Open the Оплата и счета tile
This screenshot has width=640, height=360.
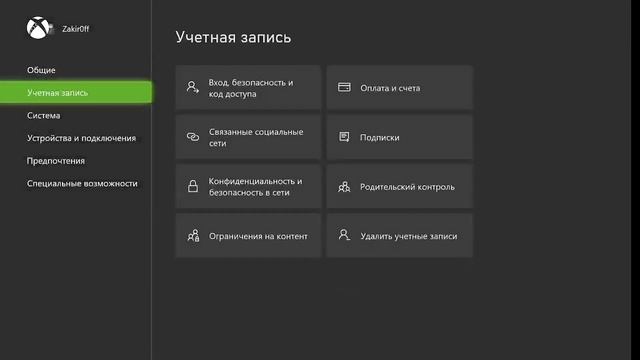(x=400, y=88)
